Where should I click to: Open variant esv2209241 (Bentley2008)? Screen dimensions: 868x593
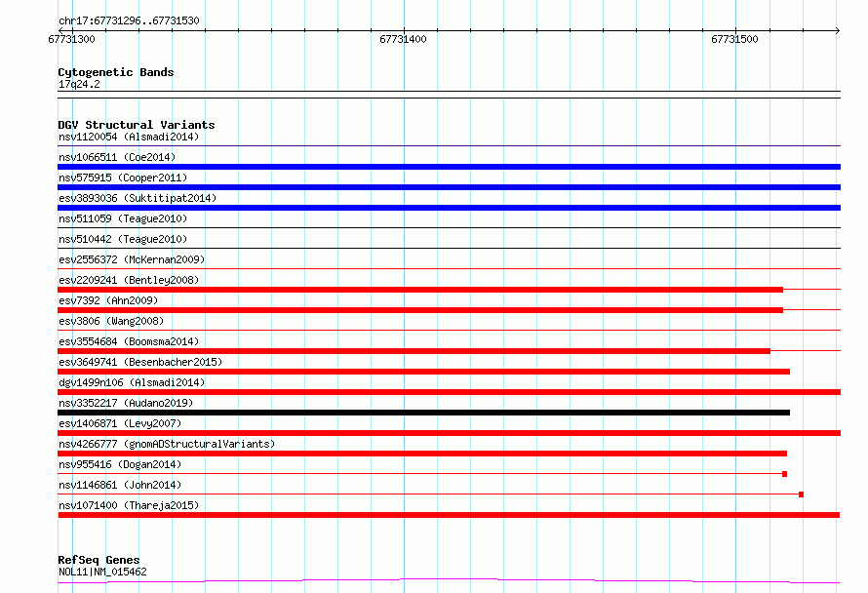click(129, 280)
